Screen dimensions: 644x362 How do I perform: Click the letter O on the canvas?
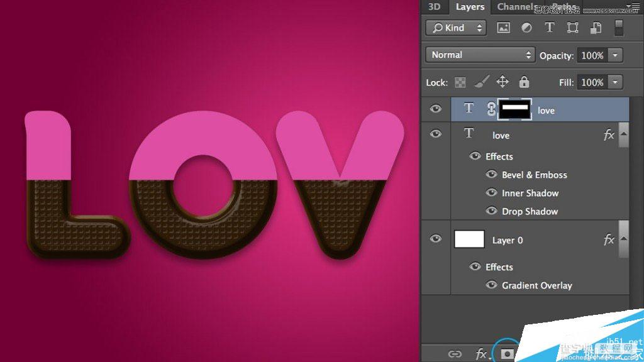pos(204,185)
